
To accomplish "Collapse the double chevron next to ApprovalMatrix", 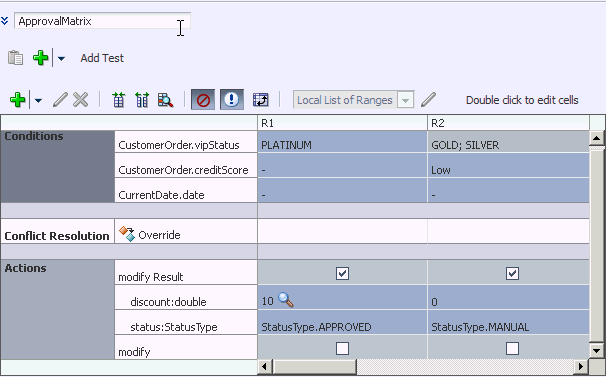I will click(x=5, y=20).
